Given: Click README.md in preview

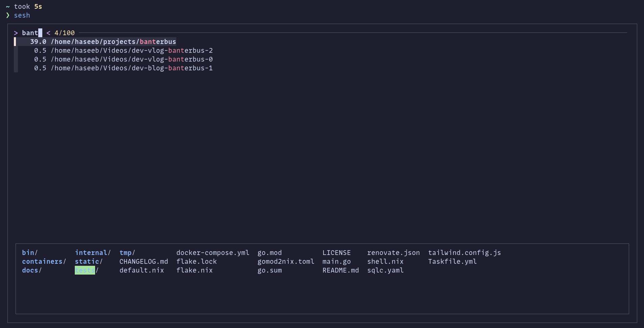Looking at the screenshot, I should pyautogui.click(x=341, y=270).
